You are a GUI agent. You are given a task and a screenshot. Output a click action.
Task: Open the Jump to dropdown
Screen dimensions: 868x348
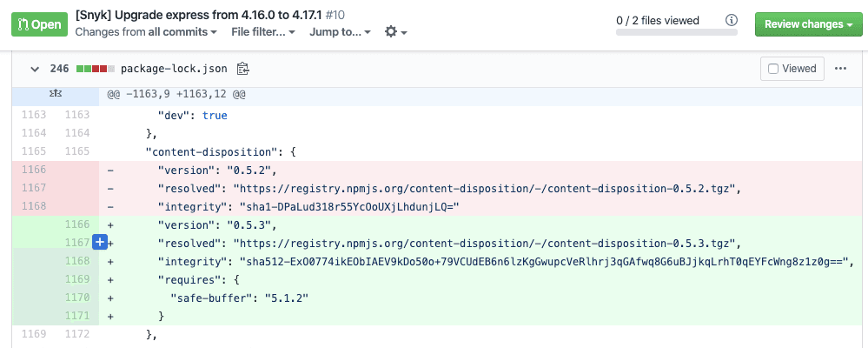(340, 32)
